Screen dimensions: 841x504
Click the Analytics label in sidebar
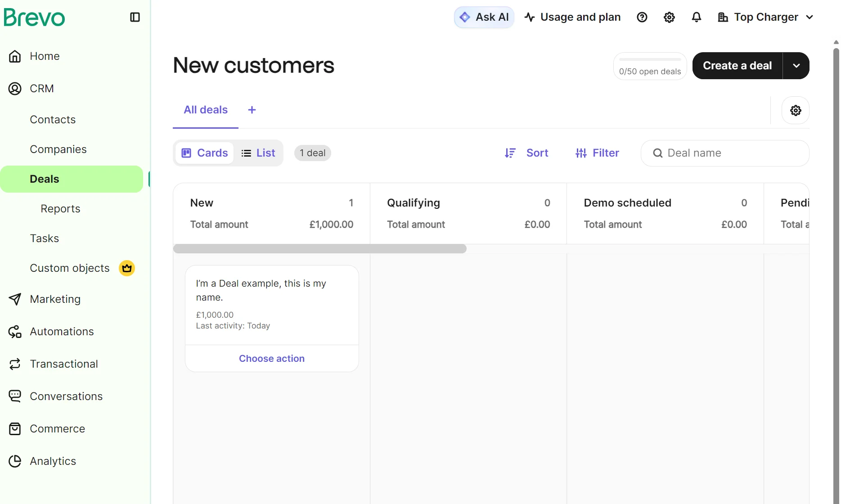(53, 461)
